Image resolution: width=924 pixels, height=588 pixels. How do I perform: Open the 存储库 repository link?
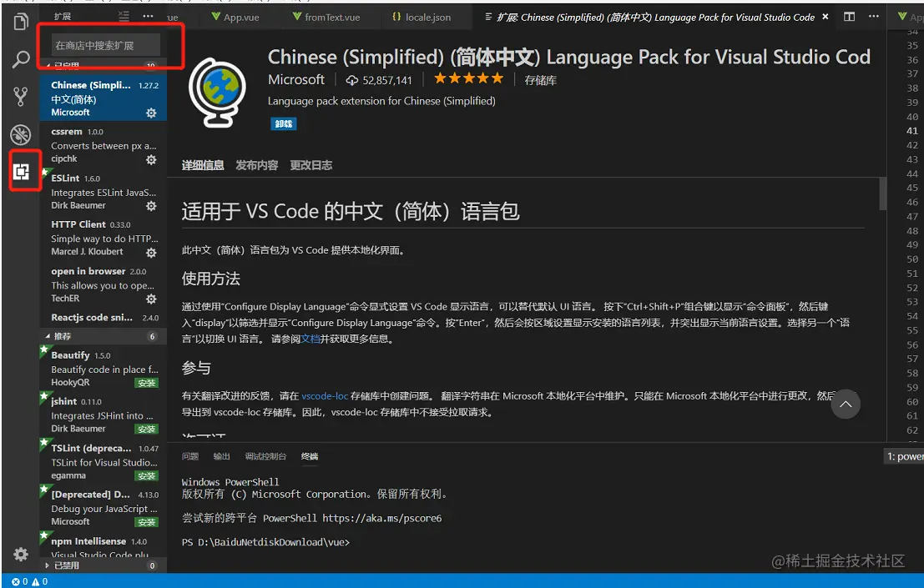point(540,80)
